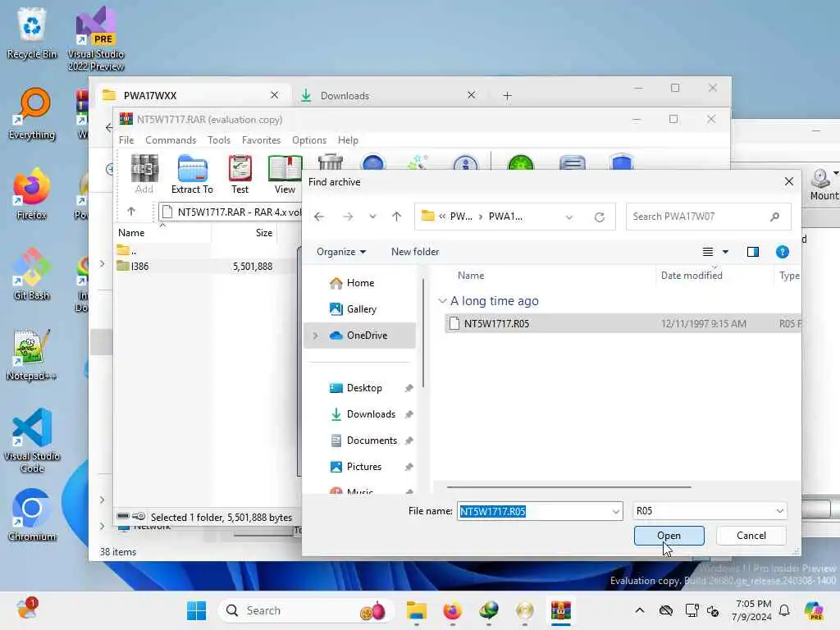Viewport: 840px width, 630px height.
Task: Go up one level in WinRAR address bar
Action: pyautogui.click(x=131, y=212)
